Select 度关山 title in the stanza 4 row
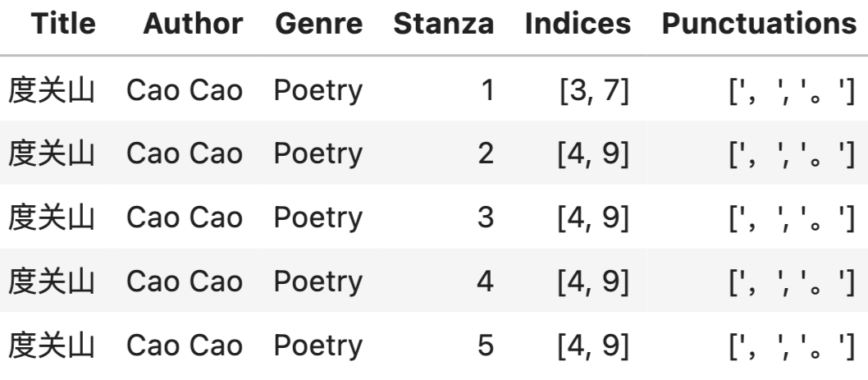 [x=53, y=282]
